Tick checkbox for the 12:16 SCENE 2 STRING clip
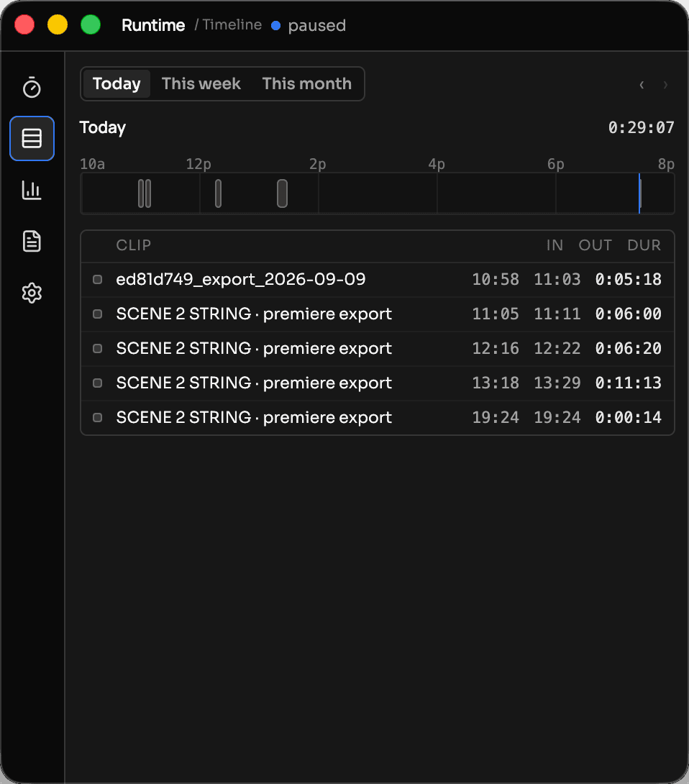The height and width of the screenshot is (784, 689). click(x=98, y=349)
